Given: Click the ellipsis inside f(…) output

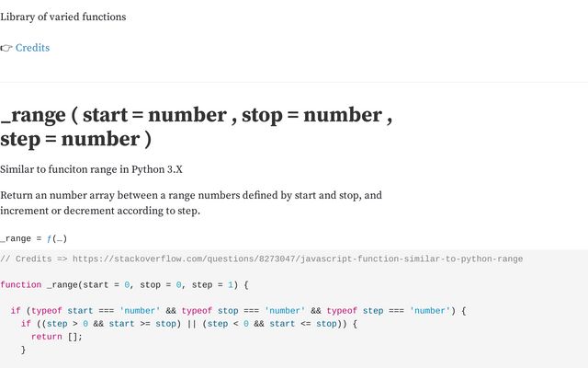Looking at the screenshot, I should 59,239.
